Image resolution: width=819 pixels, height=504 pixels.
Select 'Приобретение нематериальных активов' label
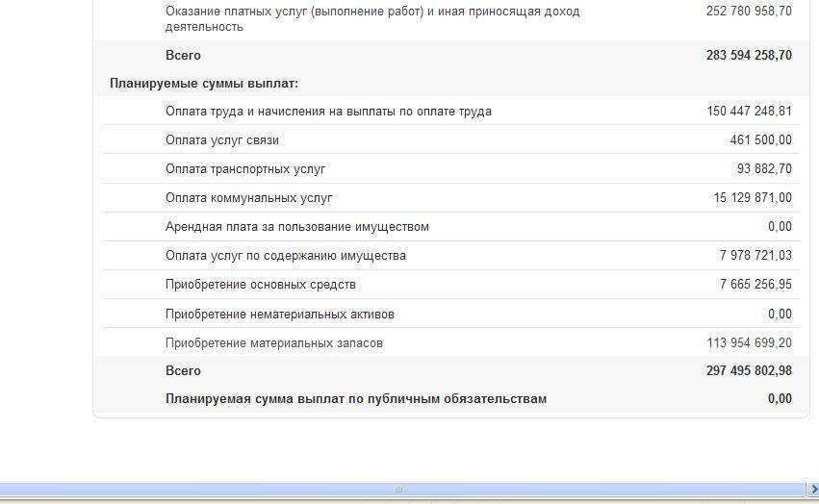[280, 315]
